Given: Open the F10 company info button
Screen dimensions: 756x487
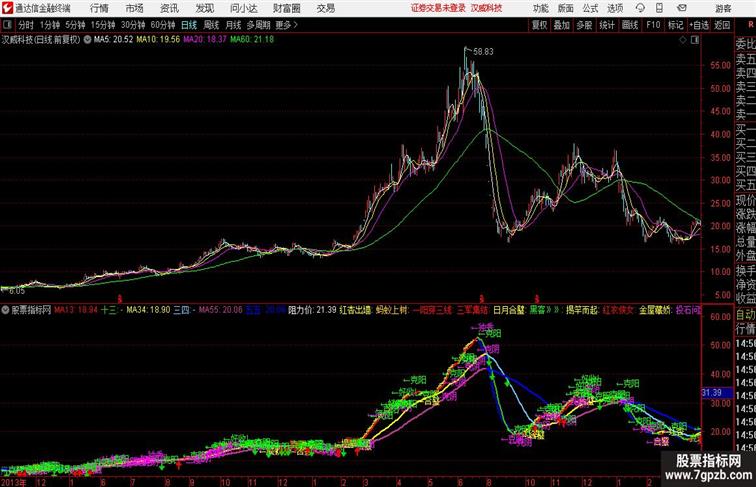Looking at the screenshot, I should (653, 25).
